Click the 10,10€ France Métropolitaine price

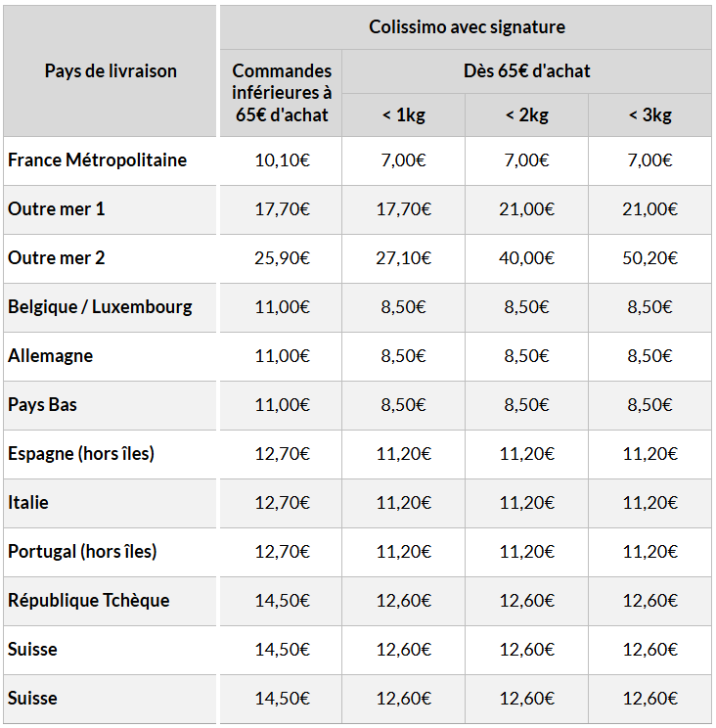tap(282, 160)
